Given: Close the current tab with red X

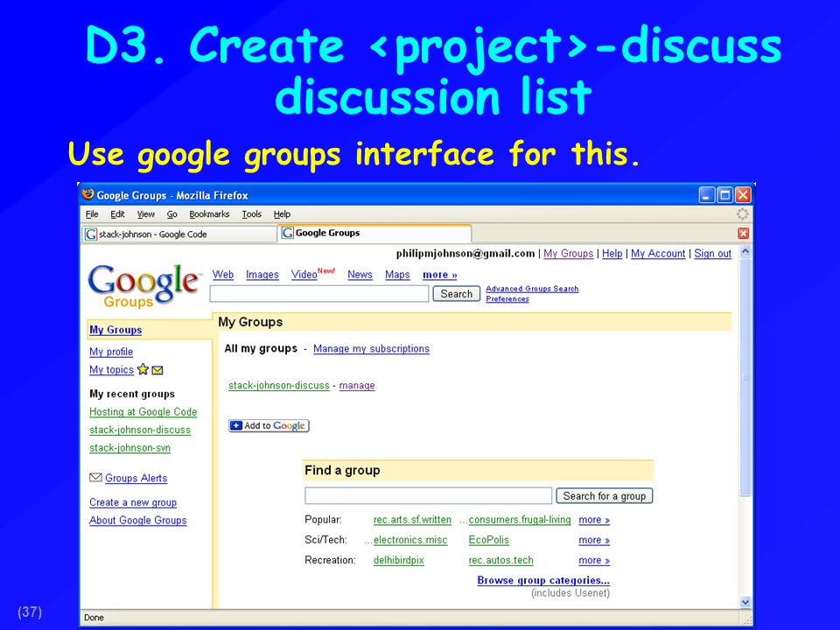Looking at the screenshot, I should tap(743, 233).
